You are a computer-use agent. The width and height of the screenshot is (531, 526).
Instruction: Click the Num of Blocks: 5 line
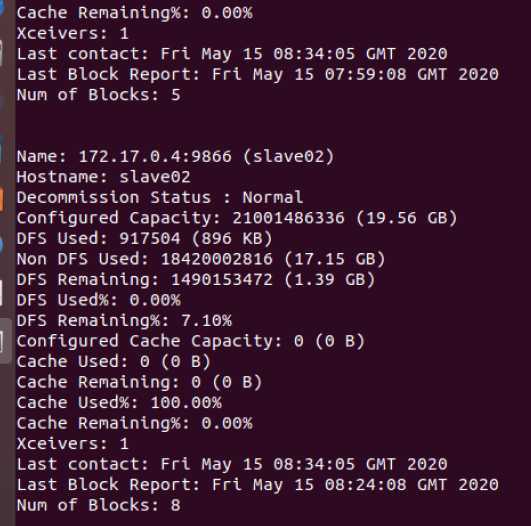pos(99,95)
